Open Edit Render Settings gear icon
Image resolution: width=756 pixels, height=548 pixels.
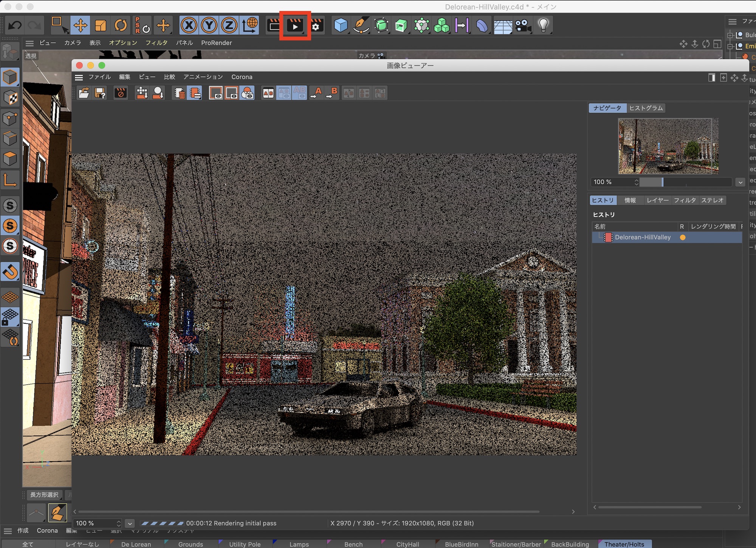316,26
